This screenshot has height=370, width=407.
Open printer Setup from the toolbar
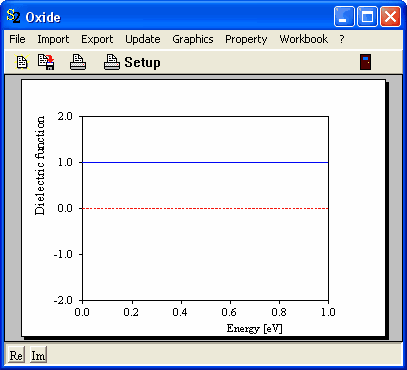(132, 62)
